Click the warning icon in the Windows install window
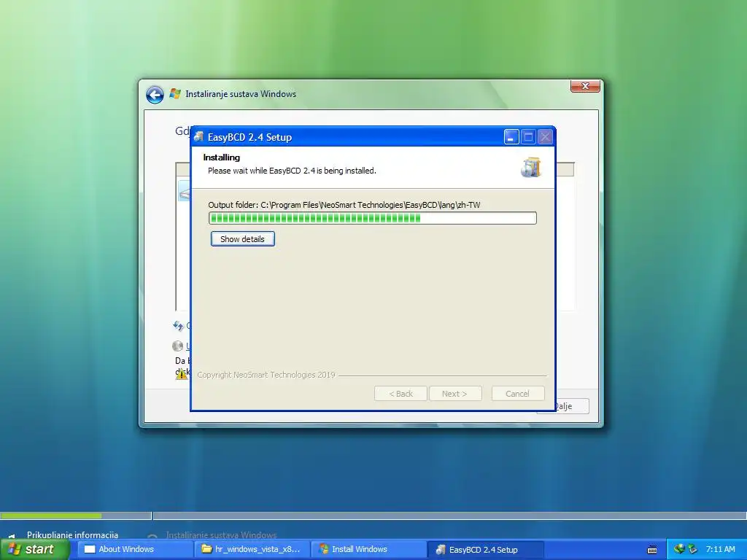 pyautogui.click(x=182, y=374)
